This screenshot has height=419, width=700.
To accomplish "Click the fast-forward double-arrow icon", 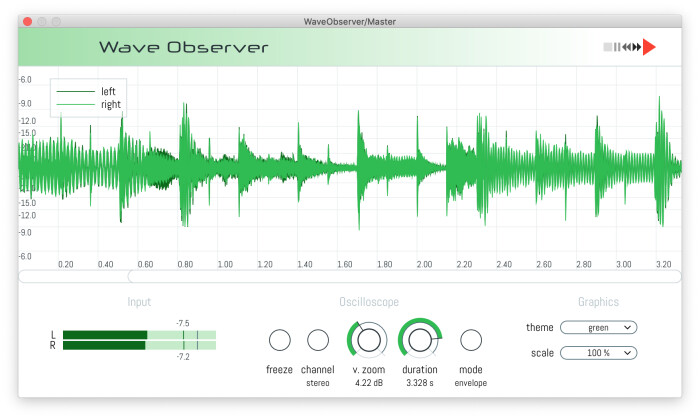I will (x=637, y=47).
